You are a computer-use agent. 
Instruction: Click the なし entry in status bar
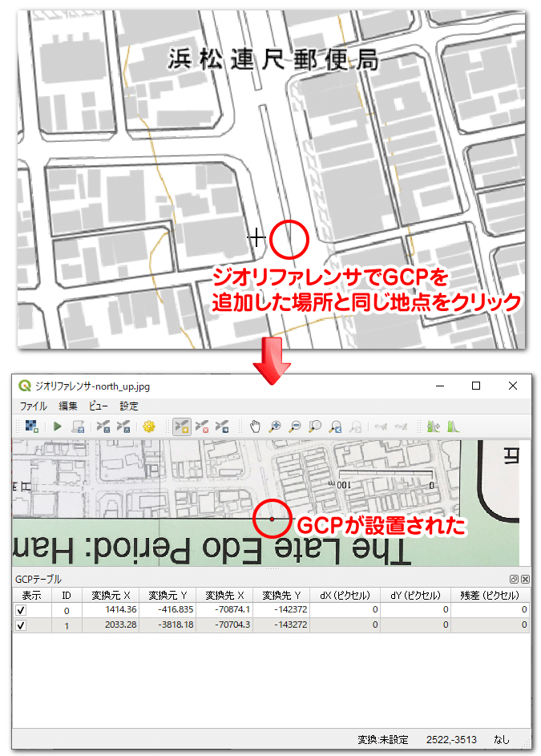(x=501, y=740)
